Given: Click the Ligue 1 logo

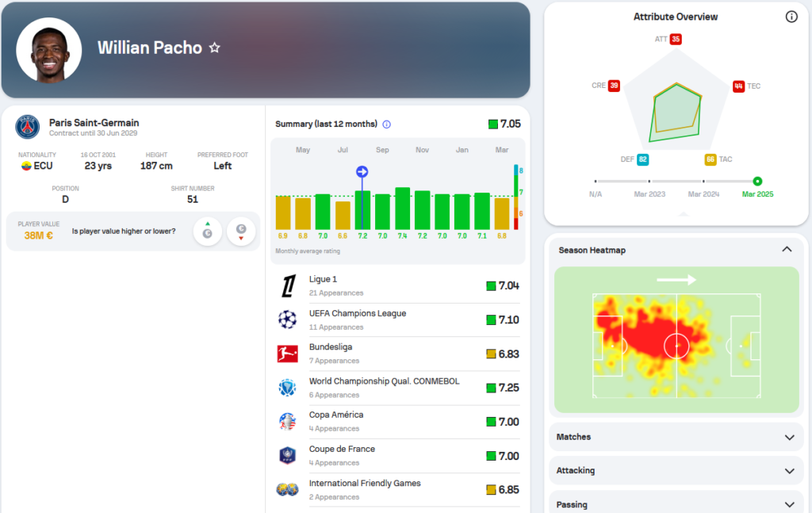Looking at the screenshot, I should point(287,285).
